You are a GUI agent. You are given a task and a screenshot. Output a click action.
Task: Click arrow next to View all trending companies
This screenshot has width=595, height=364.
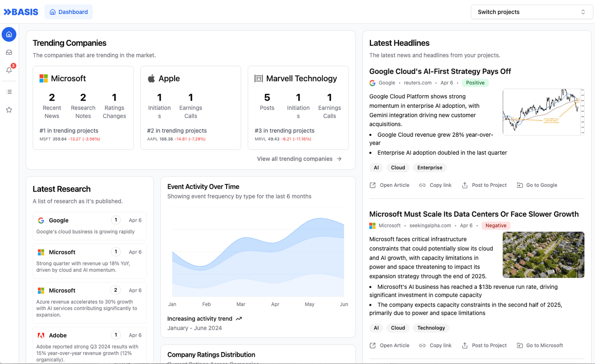point(339,159)
